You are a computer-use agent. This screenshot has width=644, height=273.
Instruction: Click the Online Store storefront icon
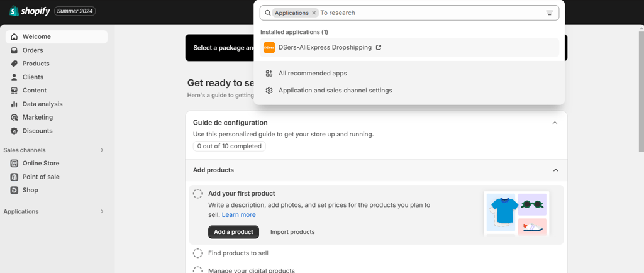pos(14,164)
